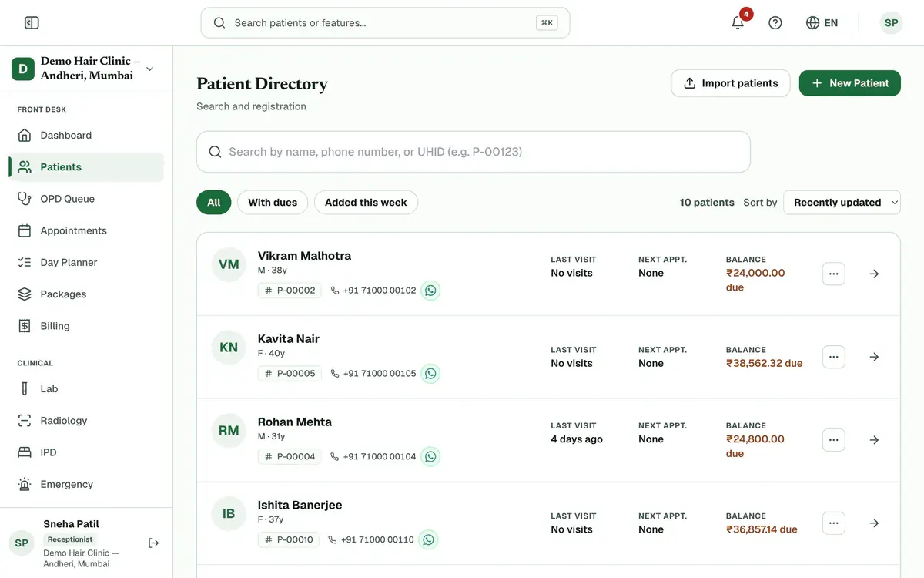Click UHID tag P-00005
Viewport: 924px width, 578px height.
pos(290,374)
